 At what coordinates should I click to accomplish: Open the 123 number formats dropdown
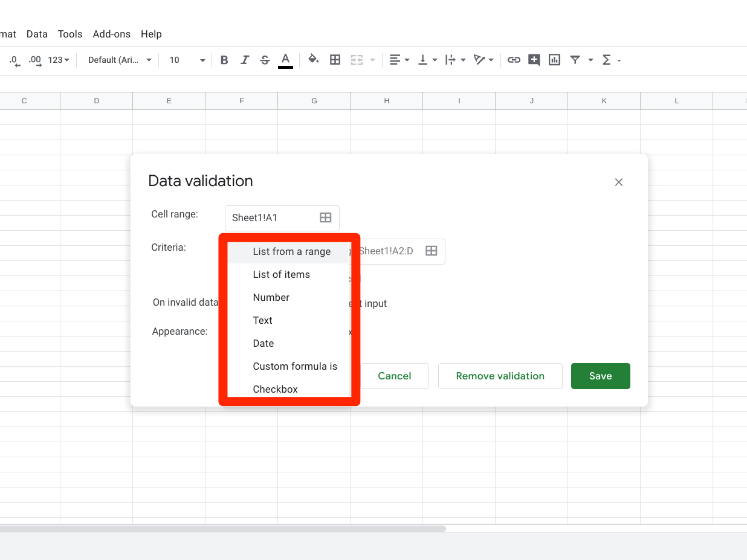tap(59, 60)
